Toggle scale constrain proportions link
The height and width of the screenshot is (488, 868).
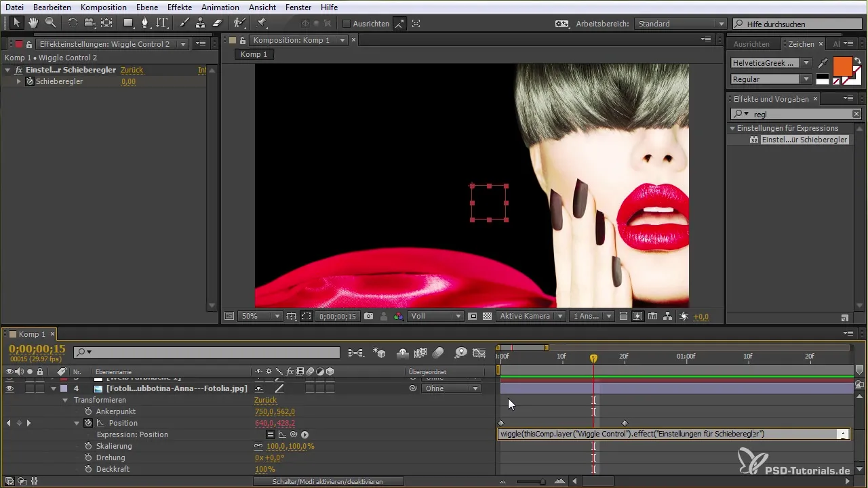[x=258, y=446]
